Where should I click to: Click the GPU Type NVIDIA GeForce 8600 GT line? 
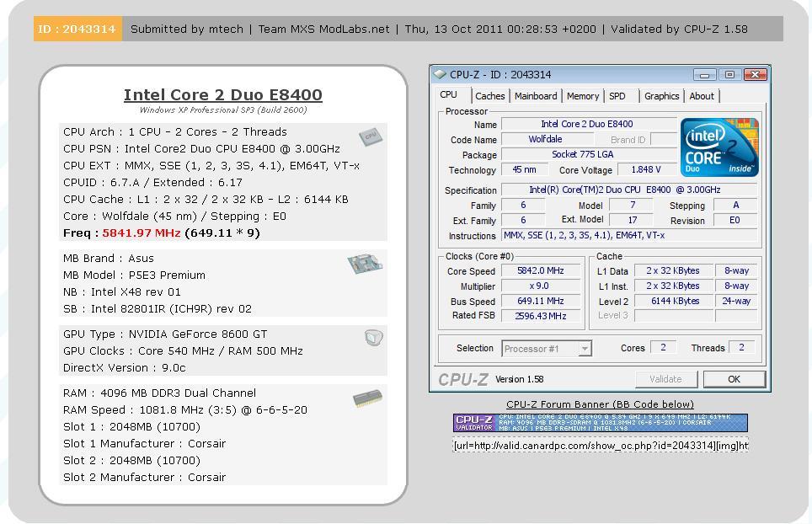(165, 334)
